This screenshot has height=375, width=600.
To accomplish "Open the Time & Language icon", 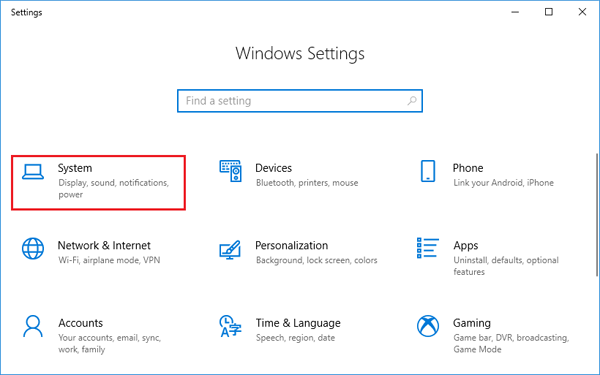I will (x=230, y=326).
